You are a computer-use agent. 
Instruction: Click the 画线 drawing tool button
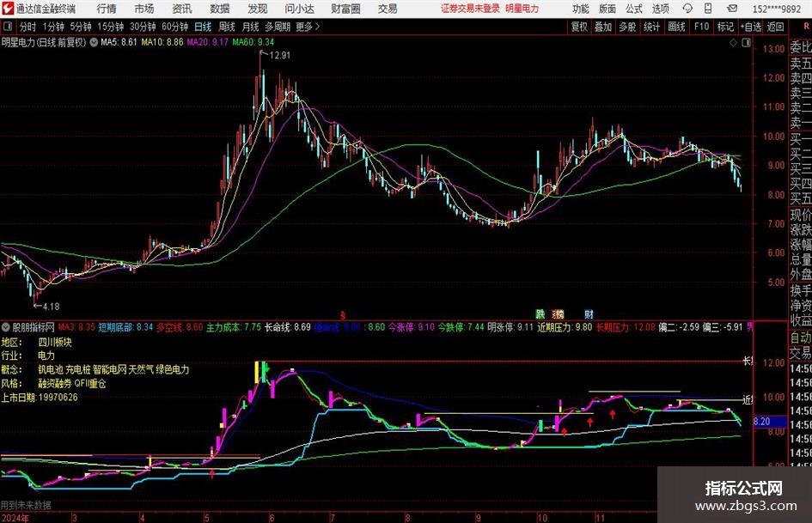pos(676,27)
